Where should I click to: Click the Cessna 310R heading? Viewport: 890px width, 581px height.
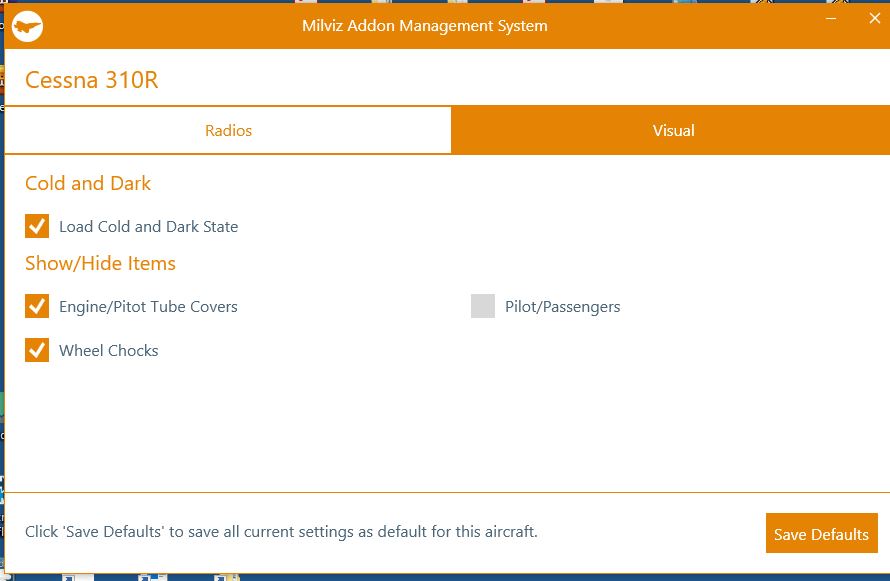point(91,80)
